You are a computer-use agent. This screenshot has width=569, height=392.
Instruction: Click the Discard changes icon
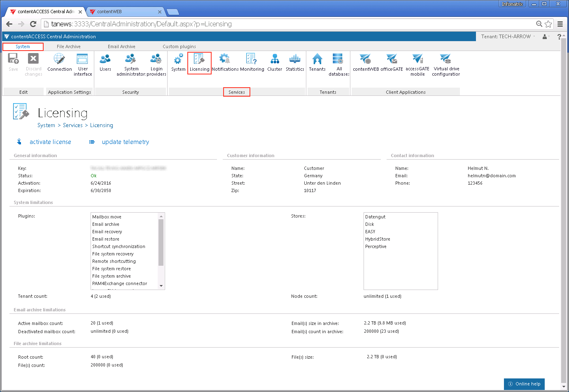click(x=33, y=65)
